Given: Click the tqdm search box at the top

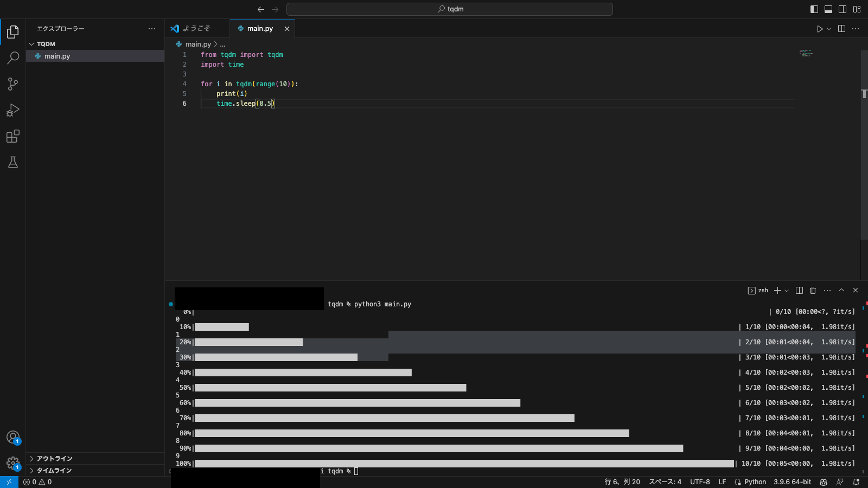Looking at the screenshot, I should (449, 9).
